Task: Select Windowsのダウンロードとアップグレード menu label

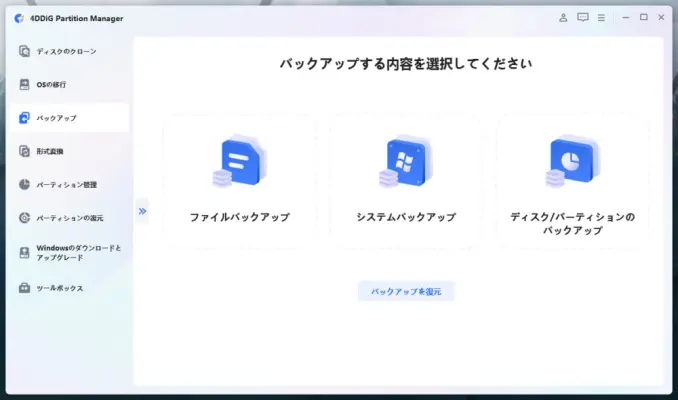Action: (79, 253)
